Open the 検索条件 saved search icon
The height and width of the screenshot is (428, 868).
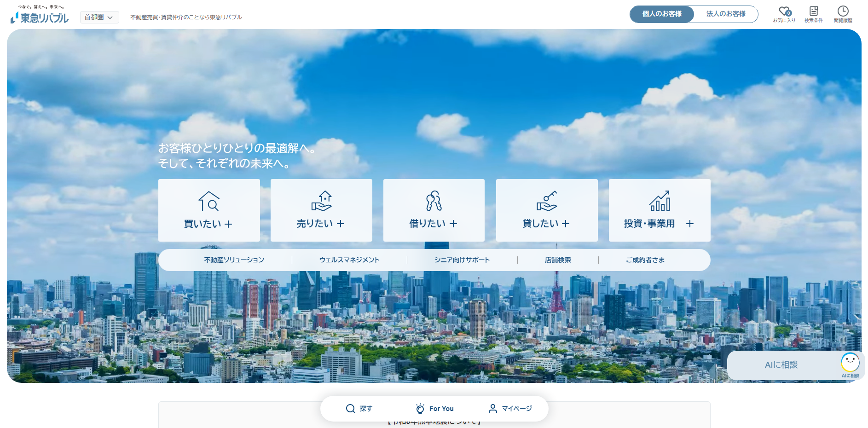[x=814, y=11]
